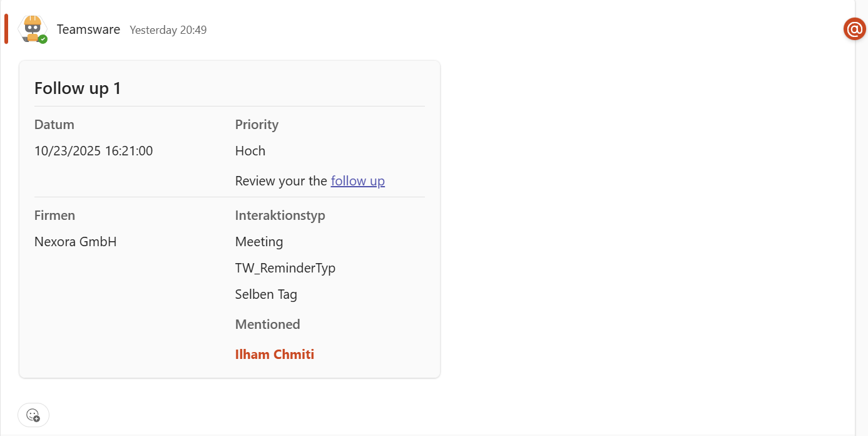The image size is (868, 436).
Task: Click the Mentioned section label
Action: (267, 324)
